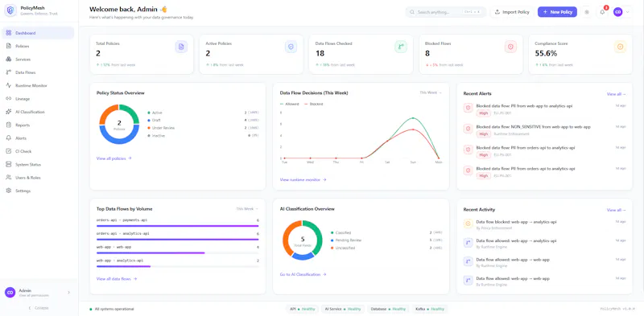The height and width of the screenshot is (316, 644).
Task: Click the Policies document icon in sidebar
Action: 9,46
